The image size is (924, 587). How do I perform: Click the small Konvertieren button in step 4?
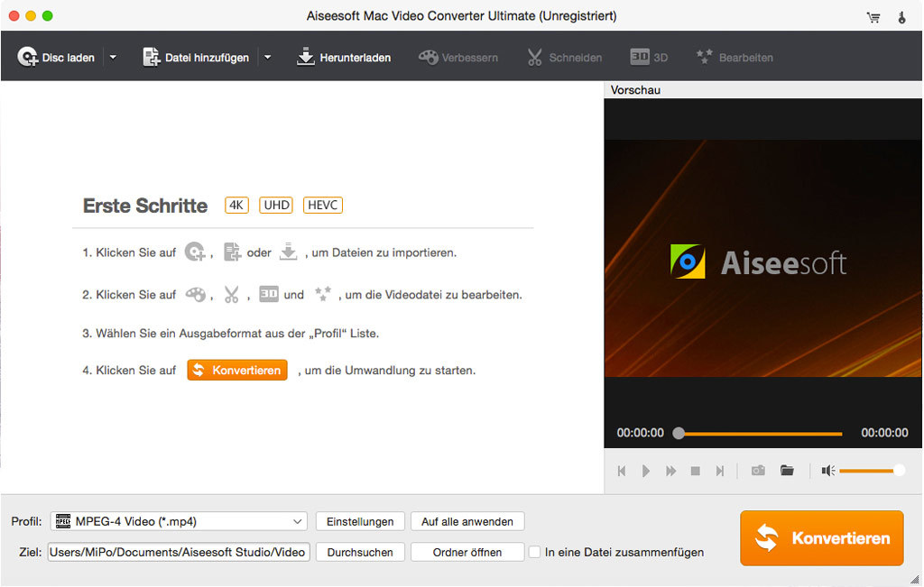237,370
